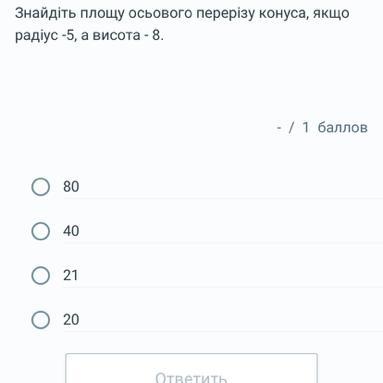The image size is (383, 383).
Task: Click the answer label text 40
Action: [x=71, y=231]
